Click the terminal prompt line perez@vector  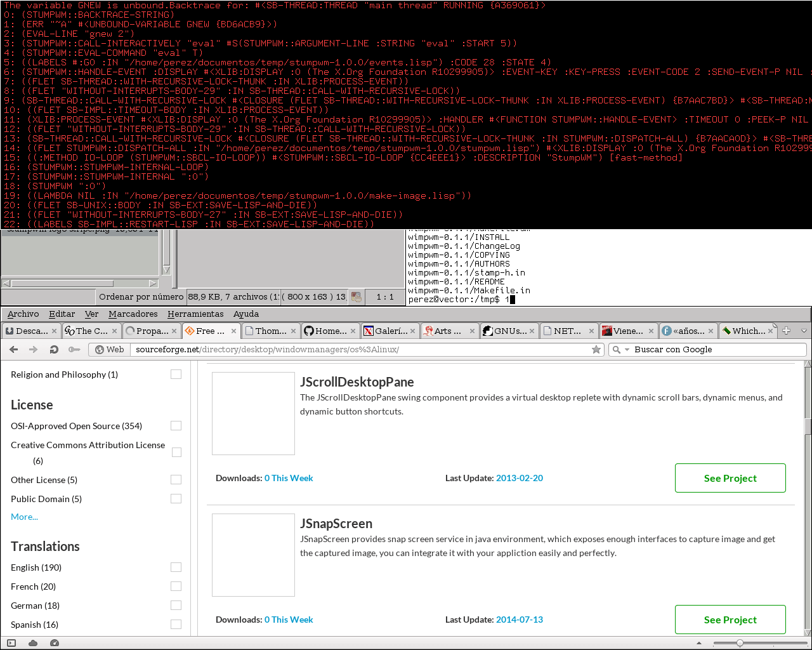coord(462,299)
